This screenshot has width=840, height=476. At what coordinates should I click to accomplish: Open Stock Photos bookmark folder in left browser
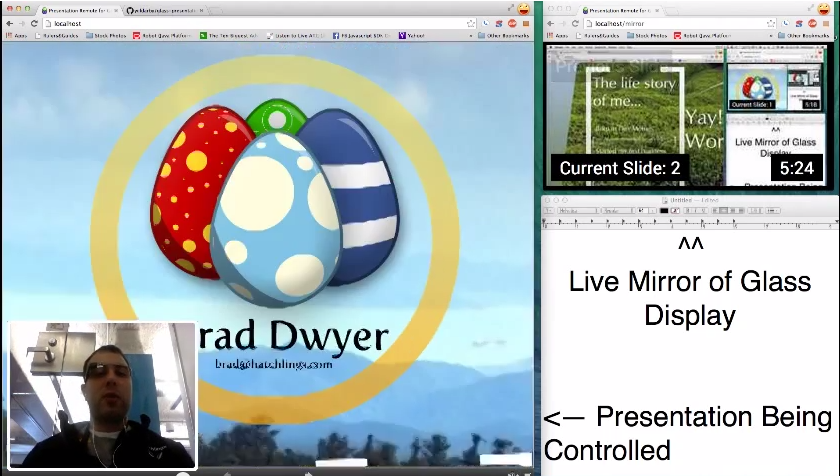pyautogui.click(x=106, y=35)
